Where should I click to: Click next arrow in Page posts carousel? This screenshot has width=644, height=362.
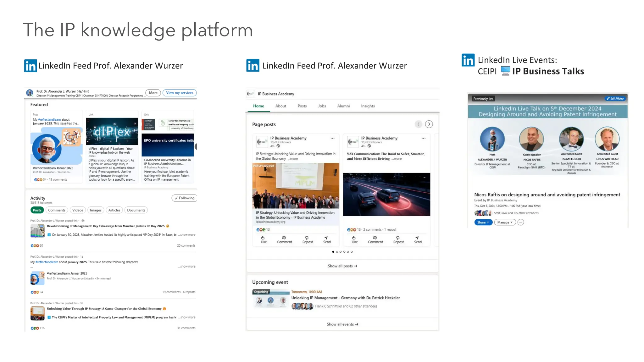429,124
